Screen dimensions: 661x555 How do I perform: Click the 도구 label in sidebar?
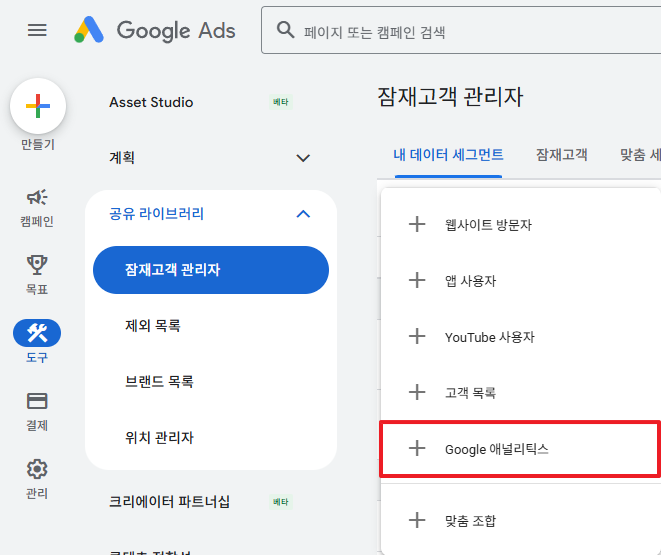pos(37,357)
